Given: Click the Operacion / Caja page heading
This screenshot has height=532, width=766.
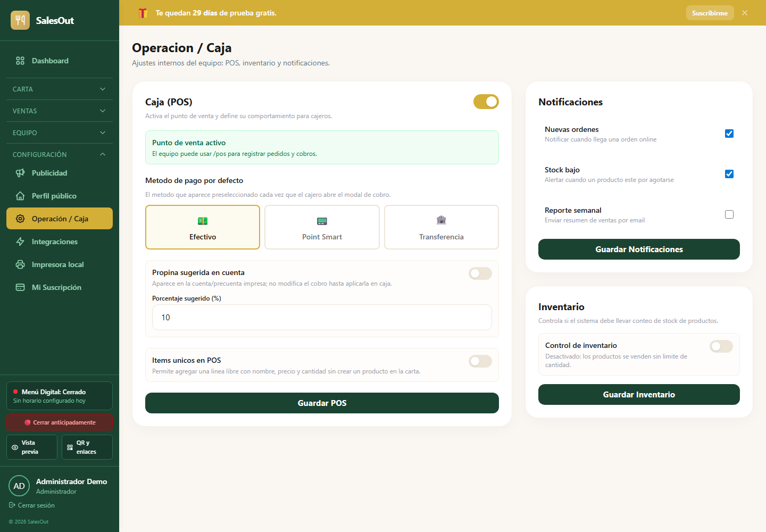Looking at the screenshot, I should [x=182, y=48].
